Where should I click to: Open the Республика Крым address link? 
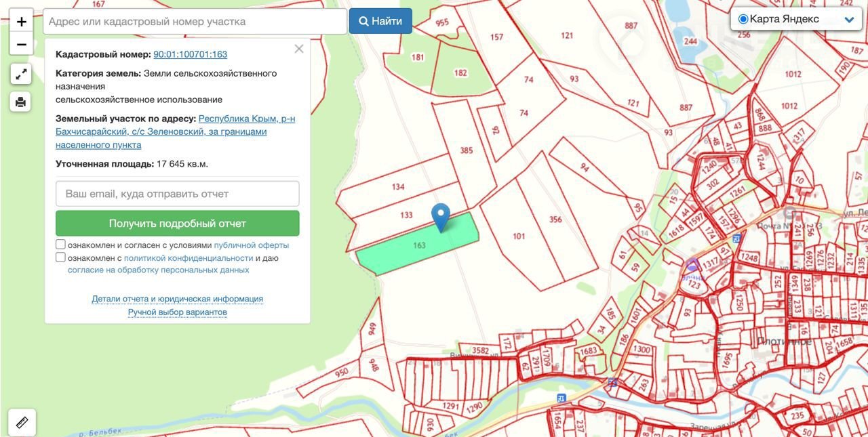pyautogui.click(x=175, y=131)
